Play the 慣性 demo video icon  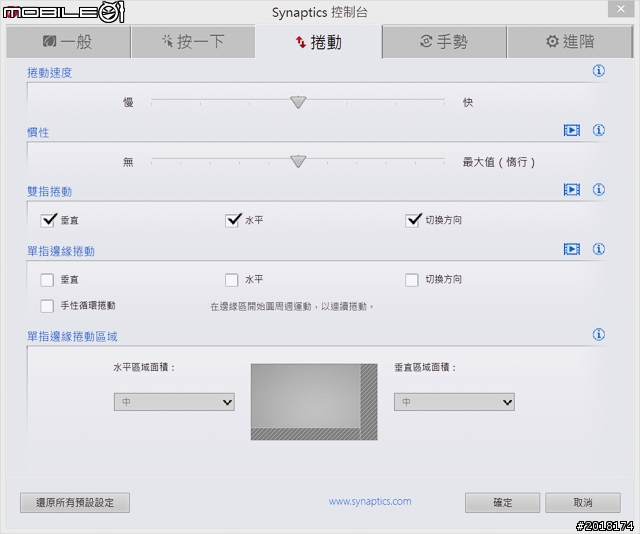click(572, 131)
